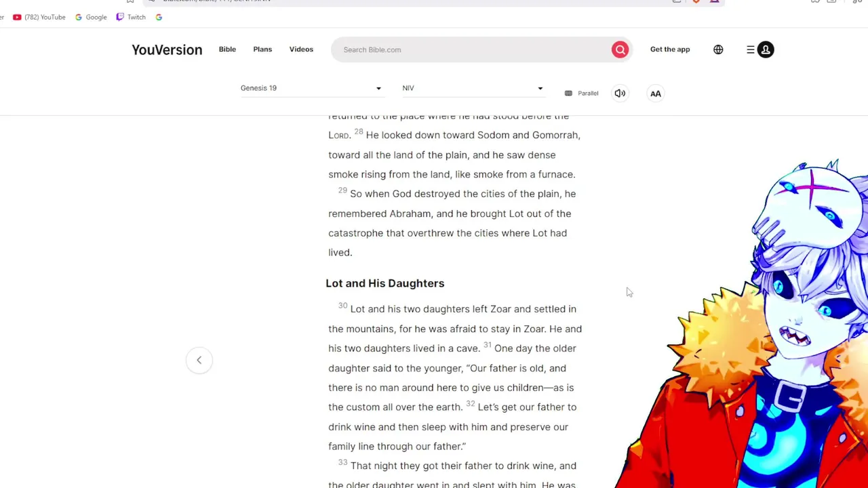Click the YouVersion logo
Viewport: 868px width, 488px height.
pos(167,49)
